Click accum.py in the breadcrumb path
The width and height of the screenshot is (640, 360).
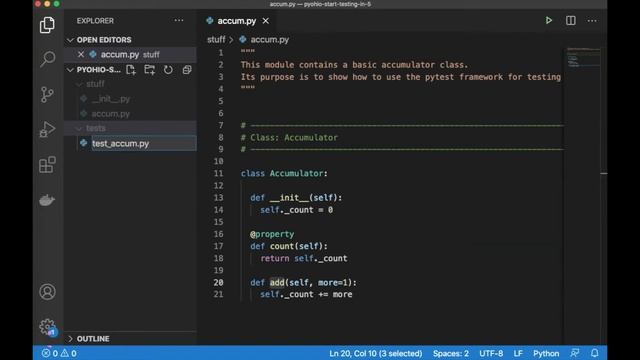click(269, 40)
